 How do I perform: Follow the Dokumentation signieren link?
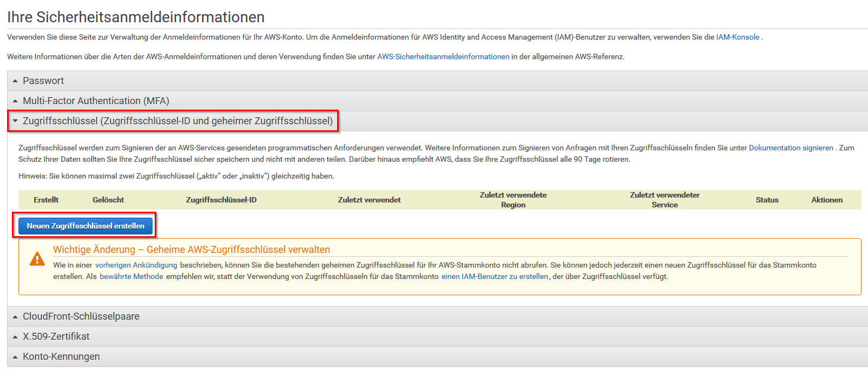790,148
